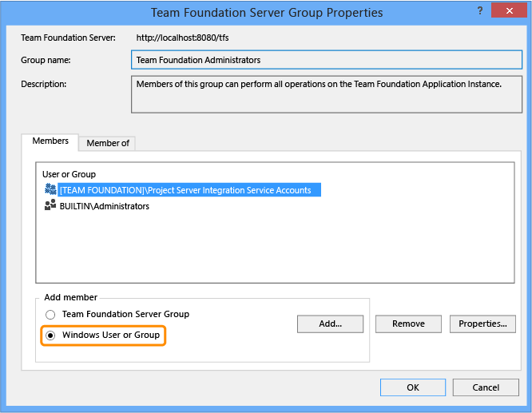This screenshot has width=532, height=413.
Task: Confirm the dialog with OK
Action: (x=413, y=387)
